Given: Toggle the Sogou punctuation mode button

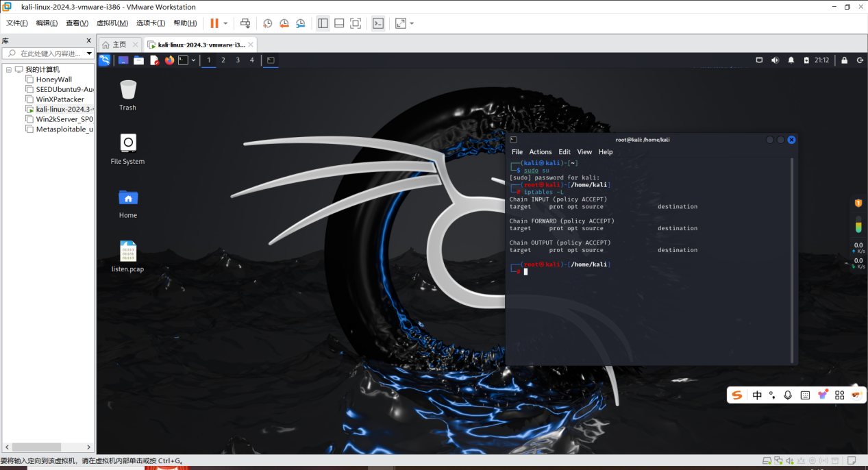Looking at the screenshot, I should click(772, 395).
